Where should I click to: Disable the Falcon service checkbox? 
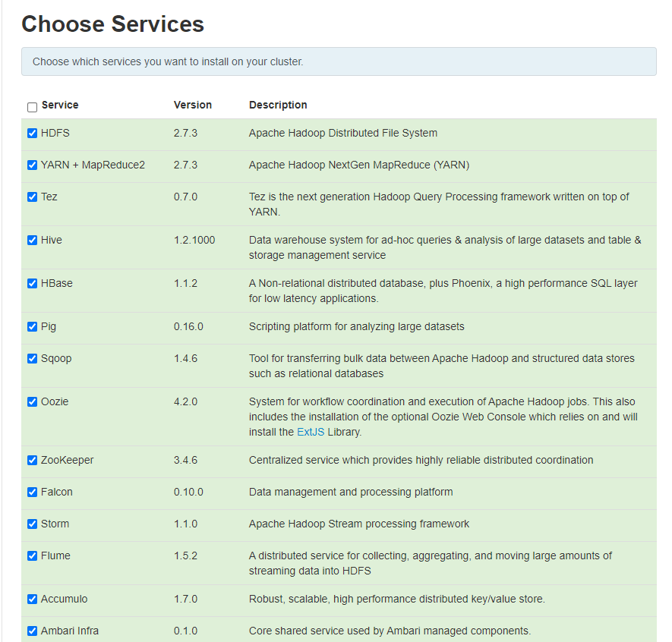[x=32, y=493]
